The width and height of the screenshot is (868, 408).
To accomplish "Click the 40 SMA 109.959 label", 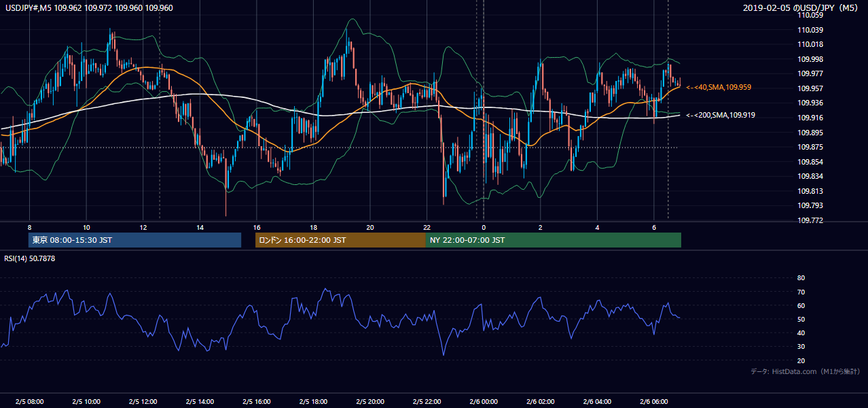I will point(719,88).
